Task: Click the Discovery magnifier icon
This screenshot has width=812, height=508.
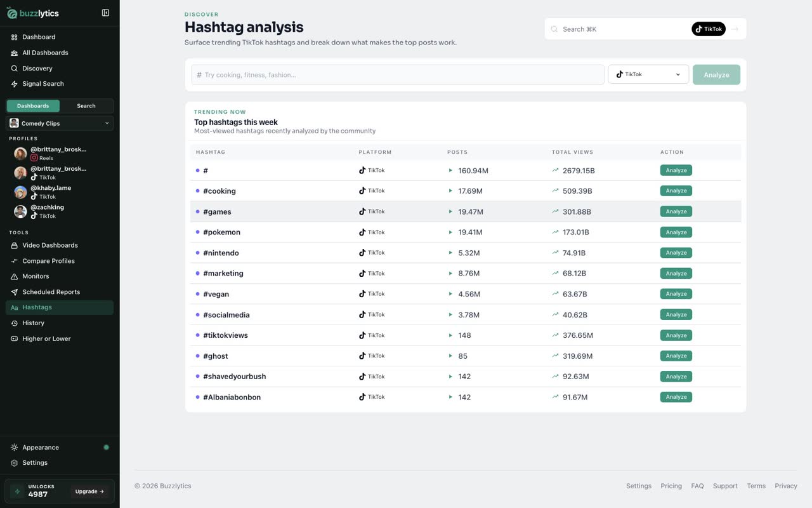Action: click(14, 69)
